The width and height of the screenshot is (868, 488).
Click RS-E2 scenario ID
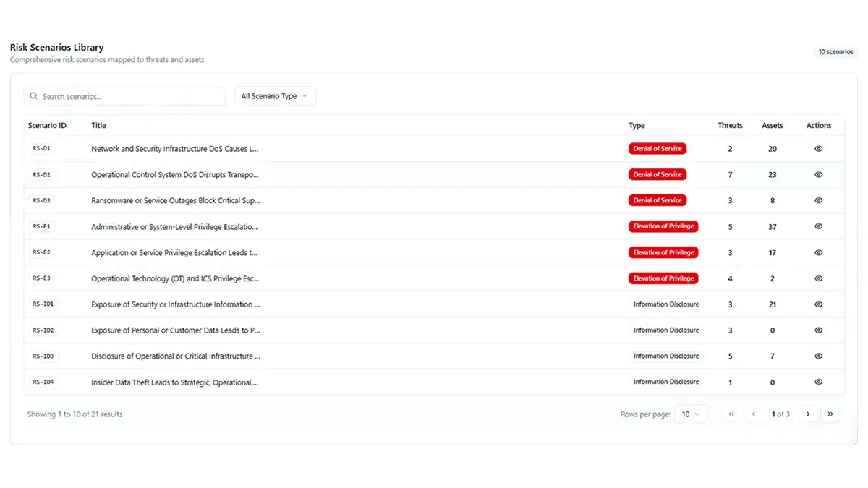pyautogui.click(x=41, y=252)
